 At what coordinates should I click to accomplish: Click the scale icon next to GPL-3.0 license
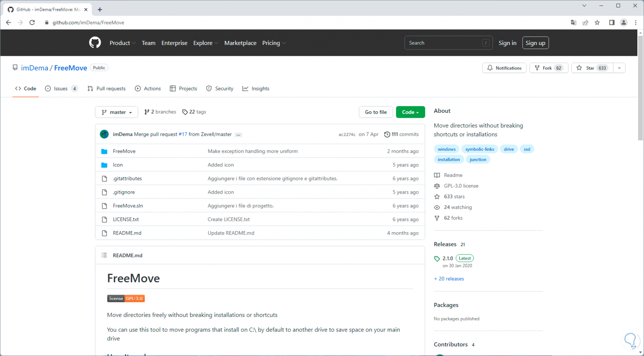pyautogui.click(x=437, y=186)
